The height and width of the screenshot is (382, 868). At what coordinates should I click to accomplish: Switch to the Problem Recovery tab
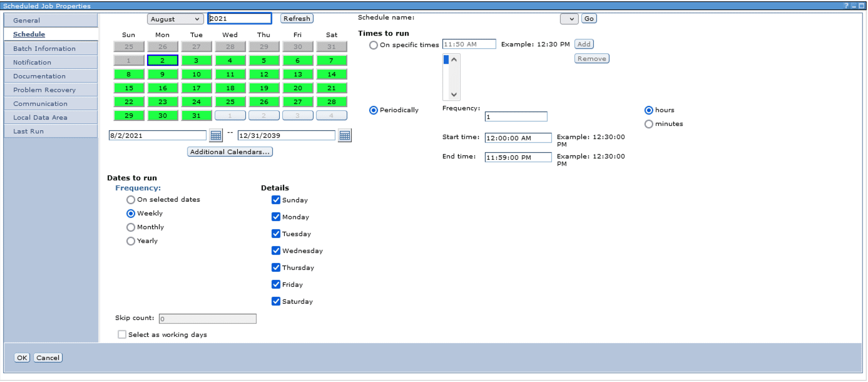[x=44, y=90]
